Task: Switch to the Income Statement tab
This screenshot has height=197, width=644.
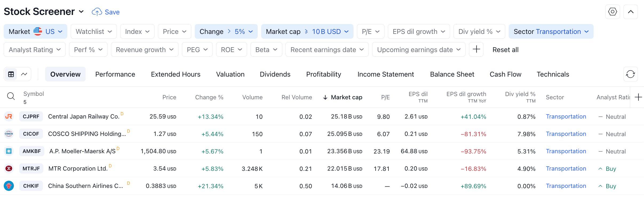Action: click(x=386, y=74)
